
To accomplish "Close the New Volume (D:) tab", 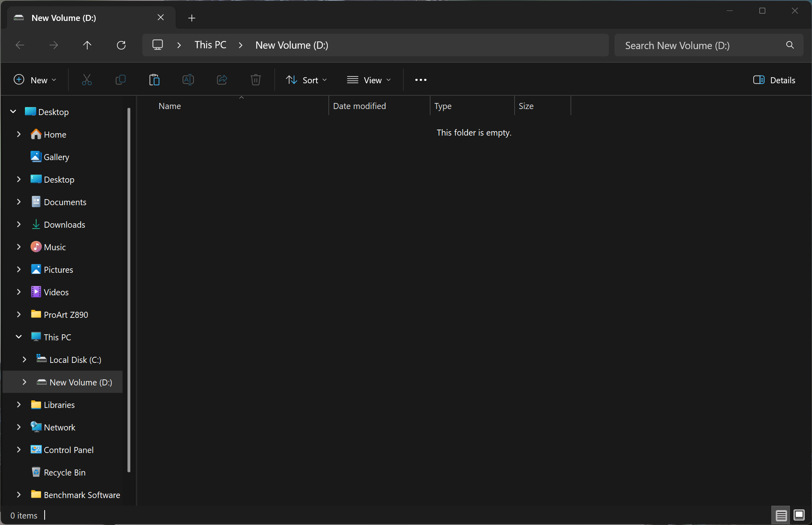I will pyautogui.click(x=160, y=17).
